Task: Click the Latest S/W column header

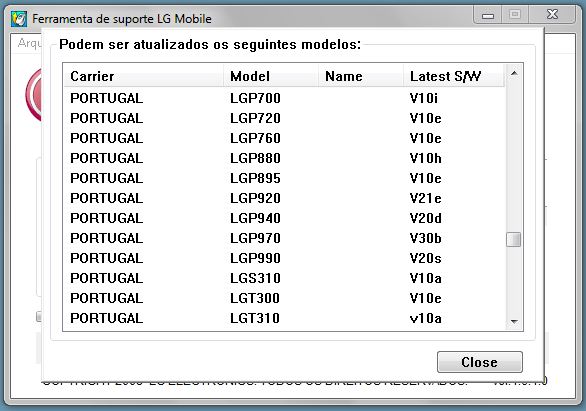Action: [454, 76]
